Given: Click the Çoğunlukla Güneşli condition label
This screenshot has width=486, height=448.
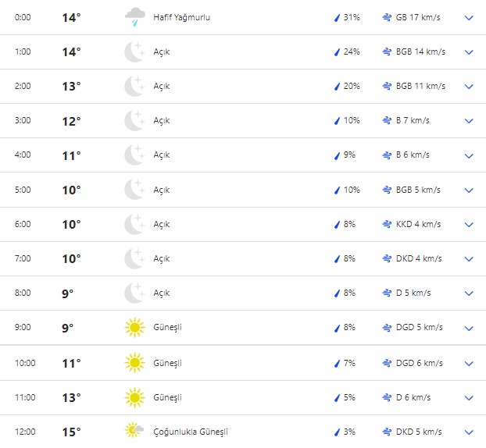Looking at the screenshot, I should coord(191,432).
